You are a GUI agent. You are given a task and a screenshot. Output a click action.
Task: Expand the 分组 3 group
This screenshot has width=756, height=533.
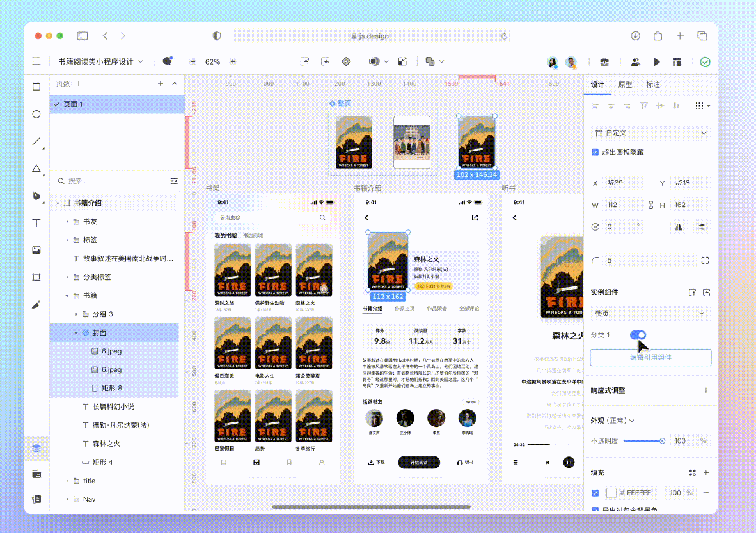click(76, 314)
